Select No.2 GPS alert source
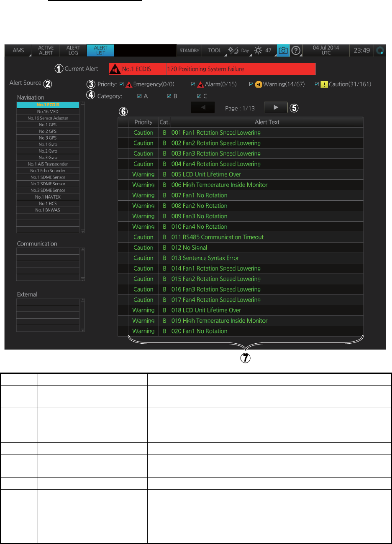The image size is (392, 544). click(48, 131)
